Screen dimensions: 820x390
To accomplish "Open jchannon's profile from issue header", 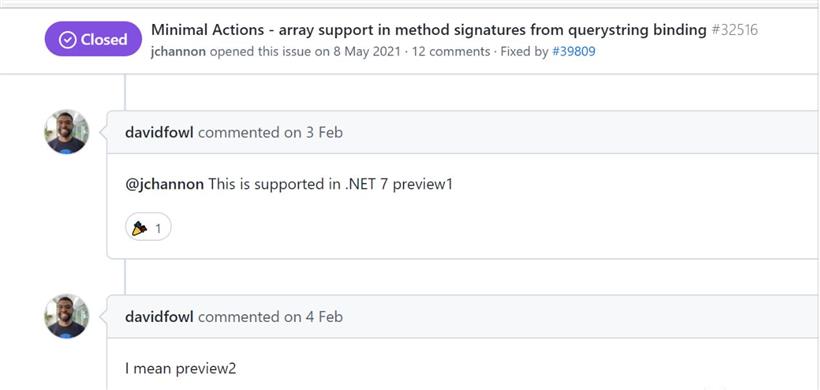I will coord(178,52).
